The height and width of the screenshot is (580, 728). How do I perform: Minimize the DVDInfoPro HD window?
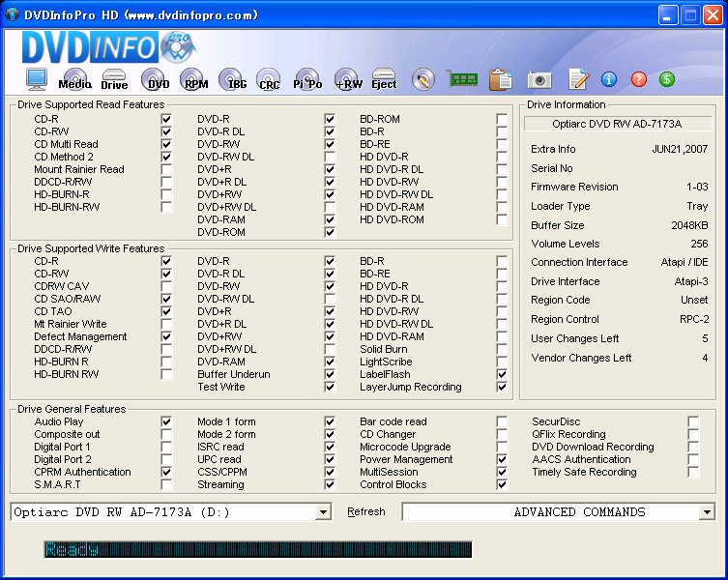tap(668, 15)
